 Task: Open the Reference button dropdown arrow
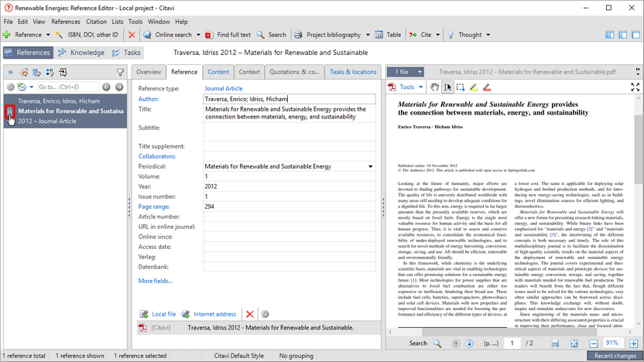[48, 35]
